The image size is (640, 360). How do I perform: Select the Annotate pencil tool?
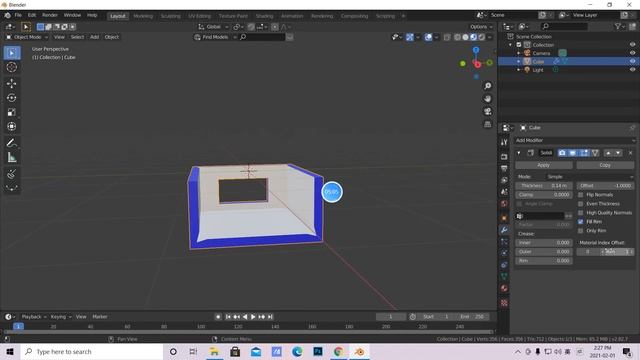[12, 143]
